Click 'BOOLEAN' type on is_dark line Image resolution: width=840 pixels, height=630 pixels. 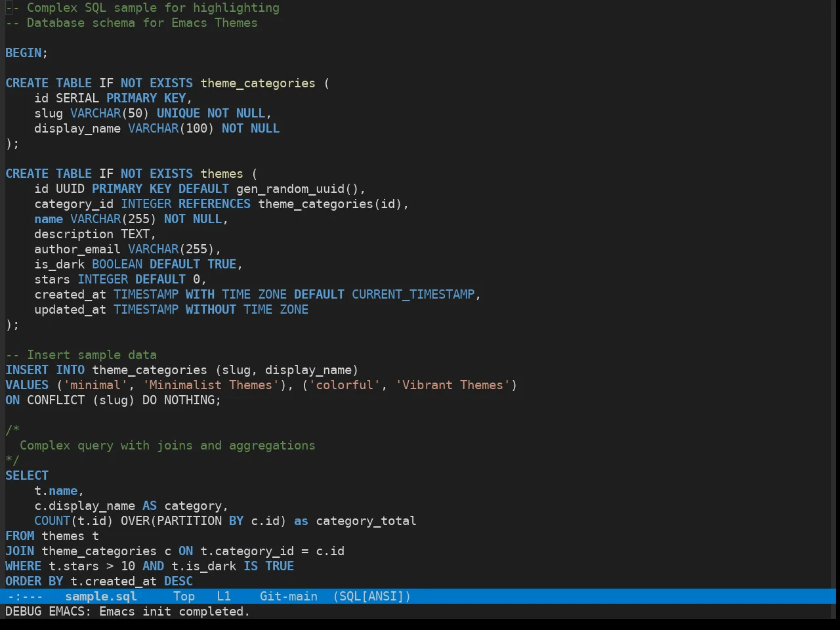coord(117,264)
